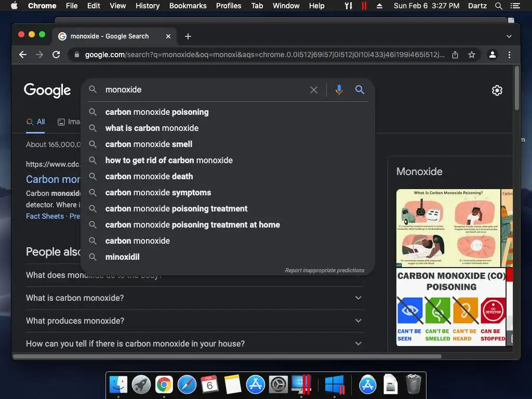
Task: Open Control Center list icon in menu bar
Action: point(515,6)
